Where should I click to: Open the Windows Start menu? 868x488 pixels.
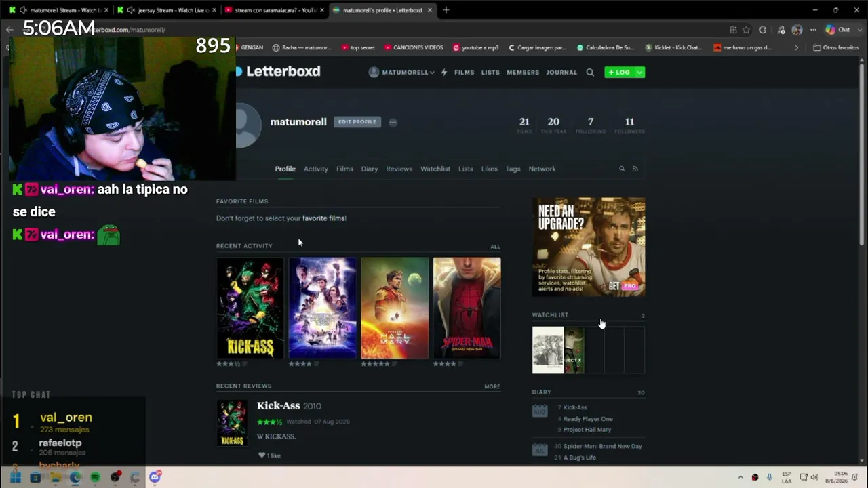coord(15,477)
